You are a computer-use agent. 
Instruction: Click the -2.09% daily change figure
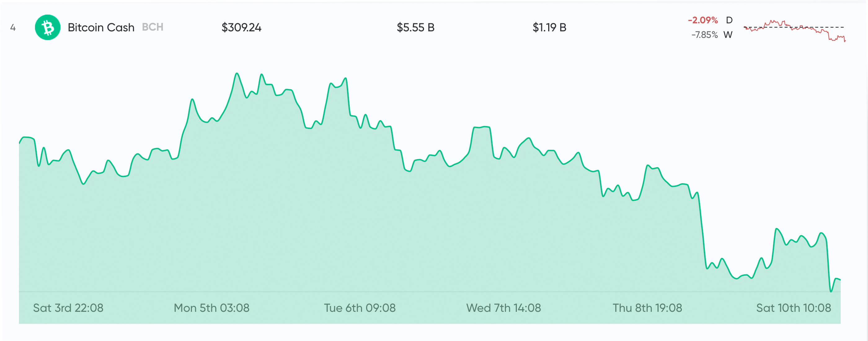[x=702, y=20]
